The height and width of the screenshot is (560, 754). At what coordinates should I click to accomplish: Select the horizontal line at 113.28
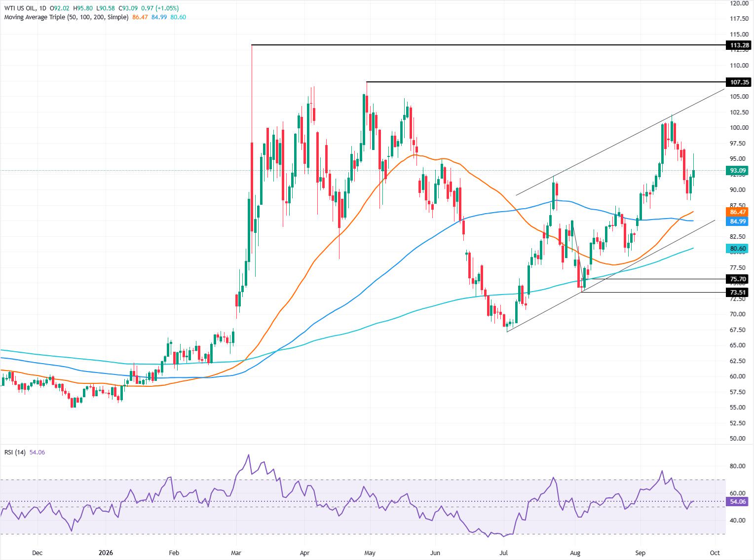coord(489,45)
